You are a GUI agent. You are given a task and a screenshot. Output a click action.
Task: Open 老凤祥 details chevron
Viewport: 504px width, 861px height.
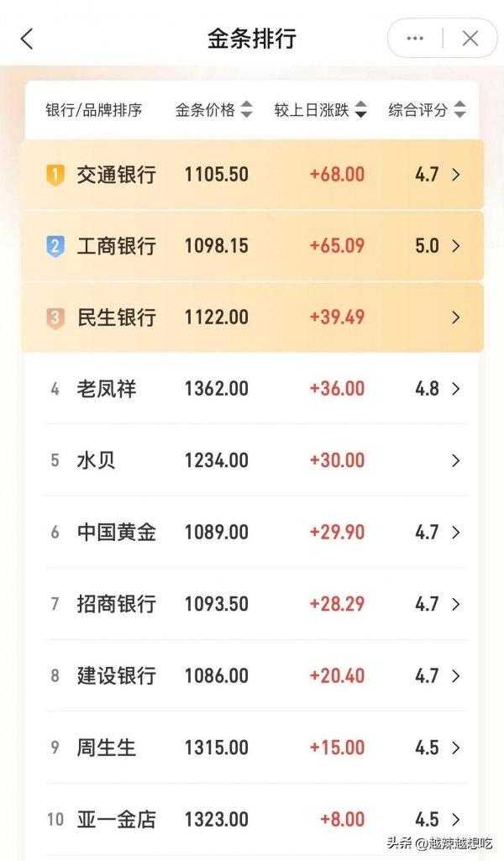[x=456, y=389]
